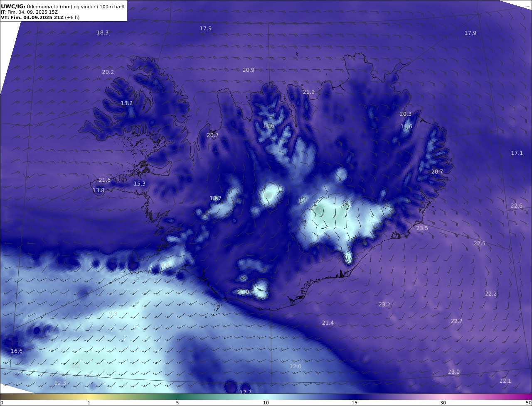Click the wind value 15.3
The height and width of the screenshot is (406, 532).
(140, 183)
